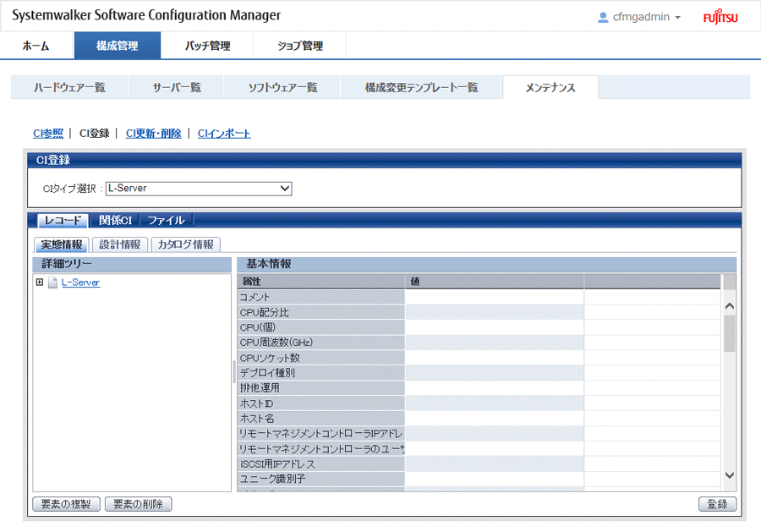
Task: Click the ホスト名 value field
Action: (494, 418)
